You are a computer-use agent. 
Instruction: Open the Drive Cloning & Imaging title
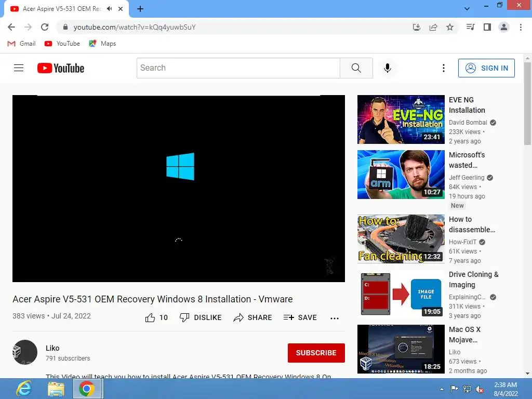tap(474, 279)
